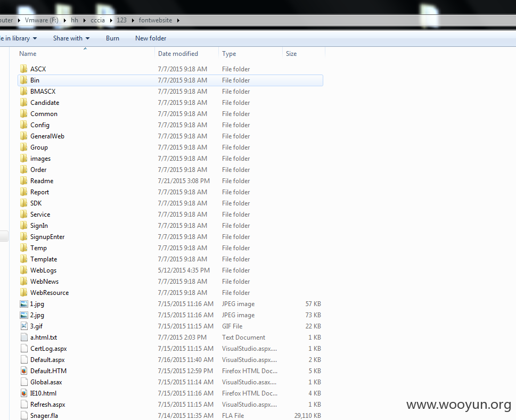516x420 pixels.
Task: Click the 29,110 KB size value
Action: pos(307,416)
